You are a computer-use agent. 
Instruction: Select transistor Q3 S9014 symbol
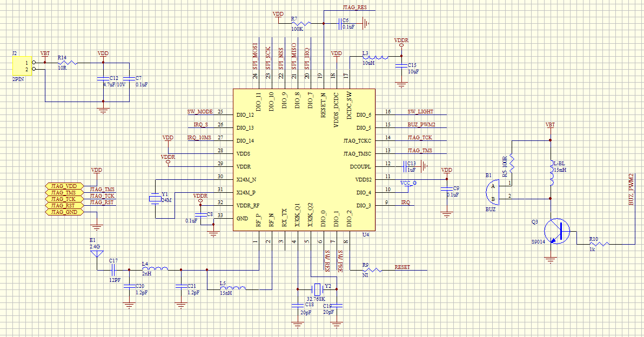pos(556,231)
